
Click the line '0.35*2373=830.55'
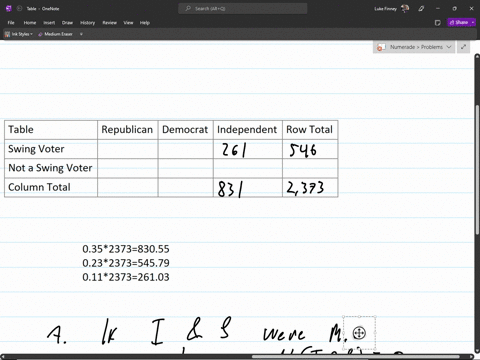point(126,249)
